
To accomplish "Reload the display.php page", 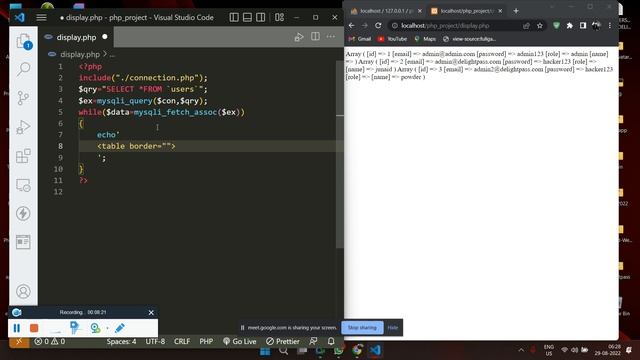I will [378, 25].
